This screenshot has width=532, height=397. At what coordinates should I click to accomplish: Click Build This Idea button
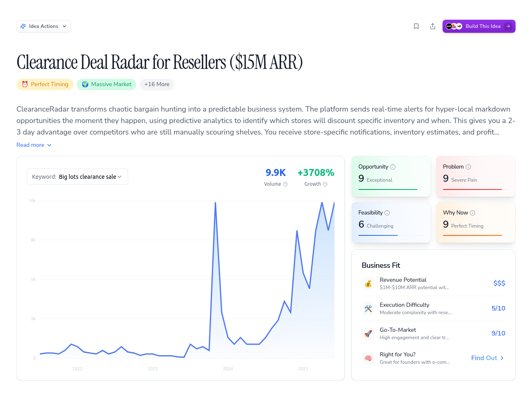[479, 26]
